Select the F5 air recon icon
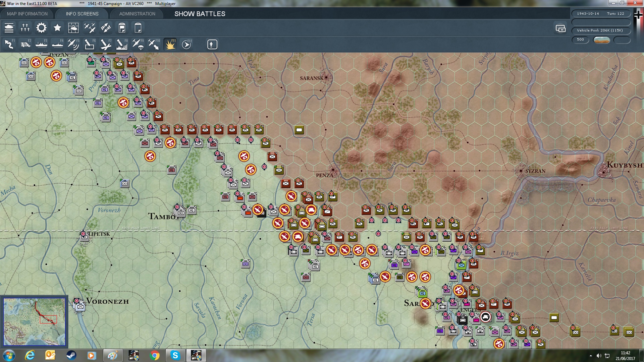Viewport: 644px width, 362px height. pos(73,44)
